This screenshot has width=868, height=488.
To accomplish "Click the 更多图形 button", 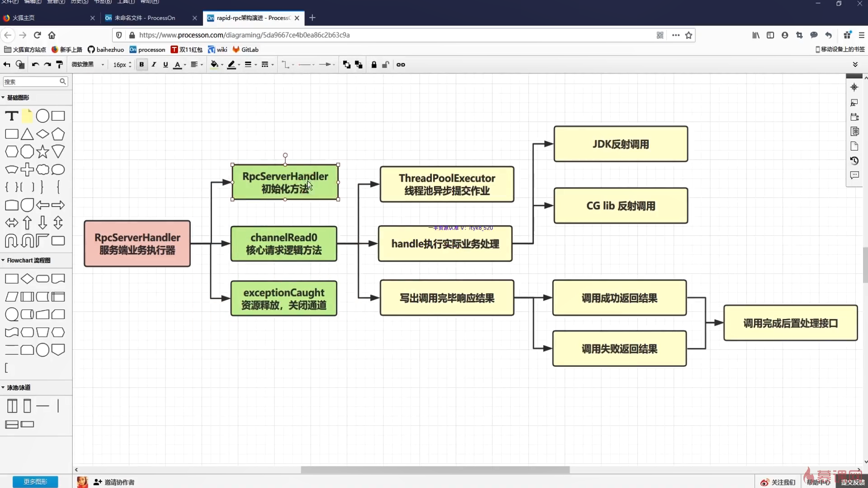I will click(x=35, y=482).
